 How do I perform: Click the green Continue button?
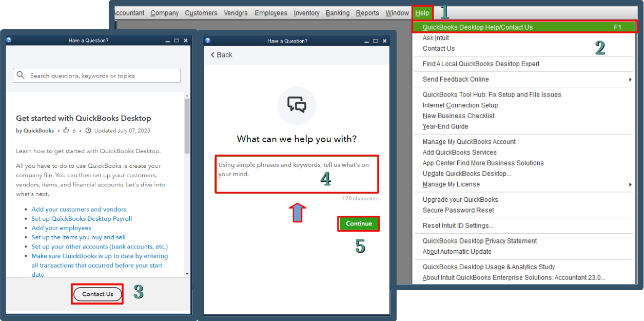[x=359, y=223]
